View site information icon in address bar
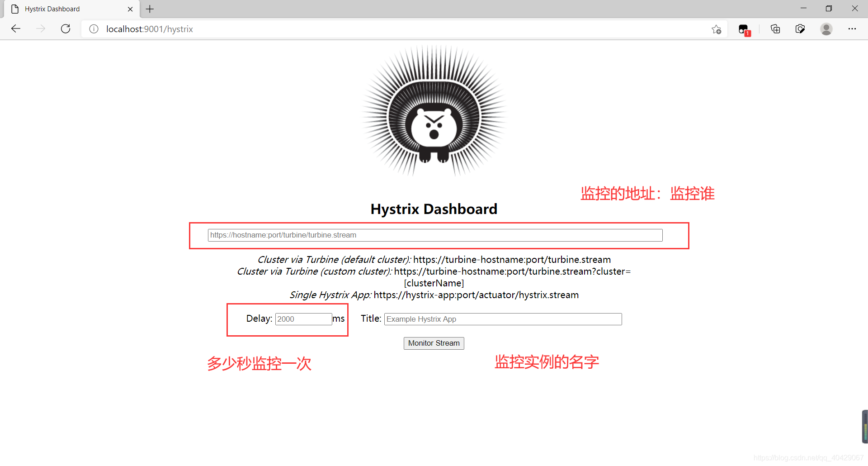Image resolution: width=868 pixels, height=466 pixels. (94, 29)
